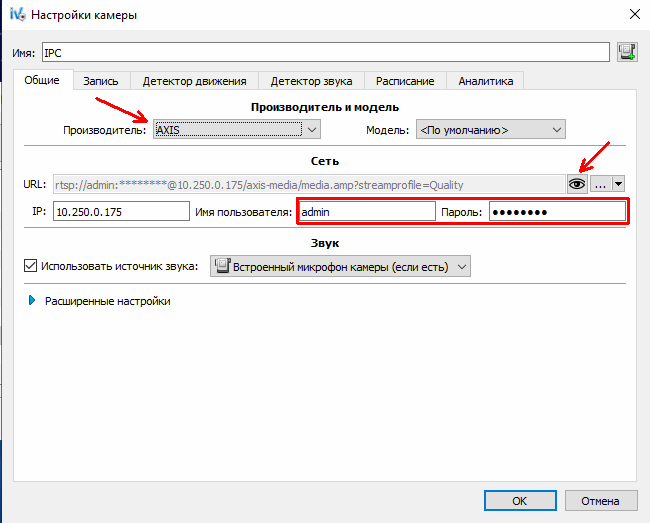Open the Аналитика tab

click(485, 81)
